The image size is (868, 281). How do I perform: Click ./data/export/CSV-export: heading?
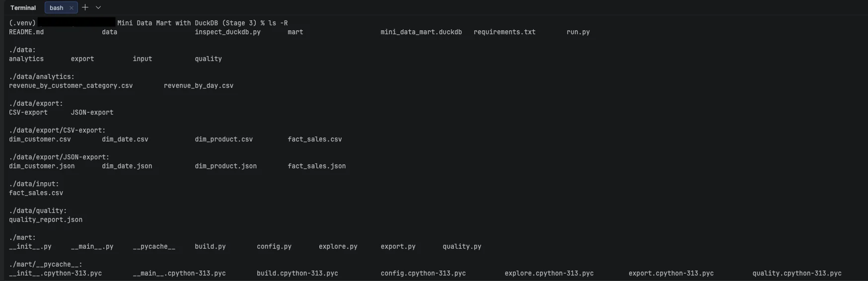pyautogui.click(x=57, y=131)
